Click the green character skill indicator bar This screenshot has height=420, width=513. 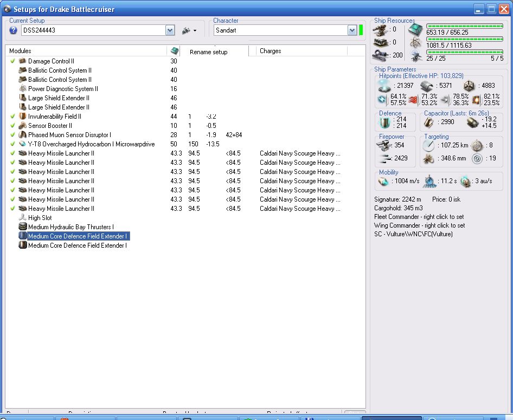[361, 30]
